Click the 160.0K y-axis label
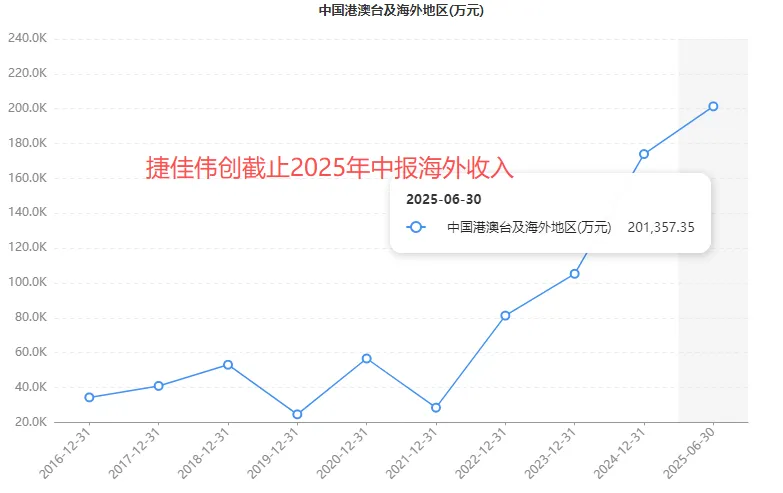Screen dimensions: 783x493 [27, 178]
